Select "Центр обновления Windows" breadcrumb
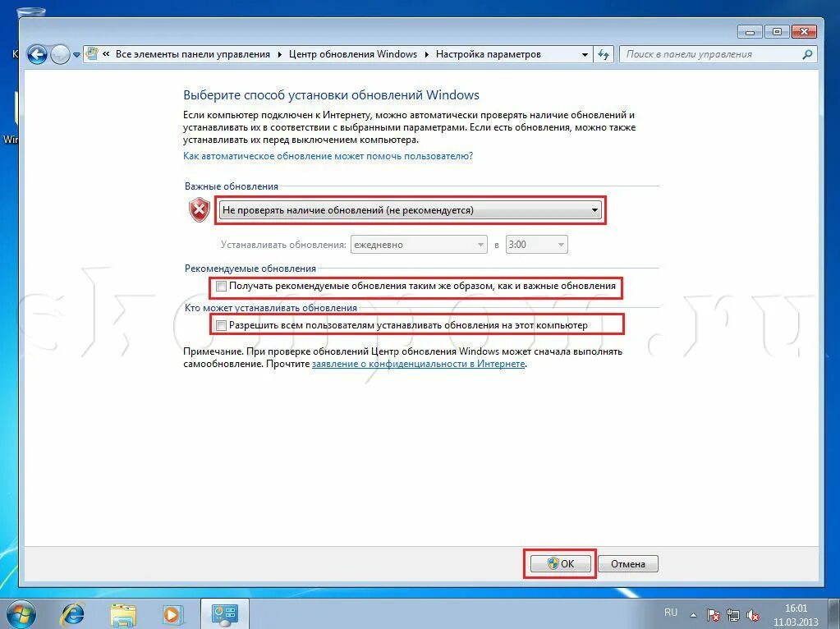Image resolution: width=840 pixels, height=629 pixels. tap(352, 54)
